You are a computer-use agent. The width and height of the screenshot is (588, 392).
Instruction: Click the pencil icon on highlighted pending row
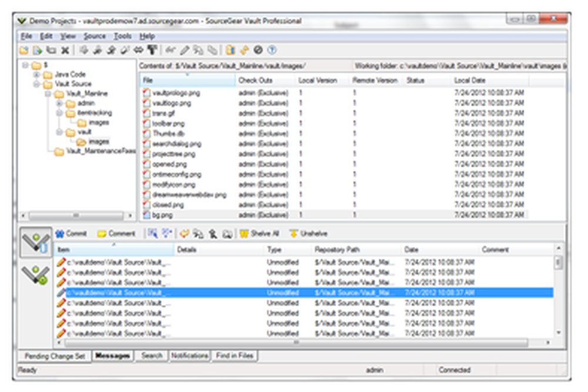click(x=61, y=293)
